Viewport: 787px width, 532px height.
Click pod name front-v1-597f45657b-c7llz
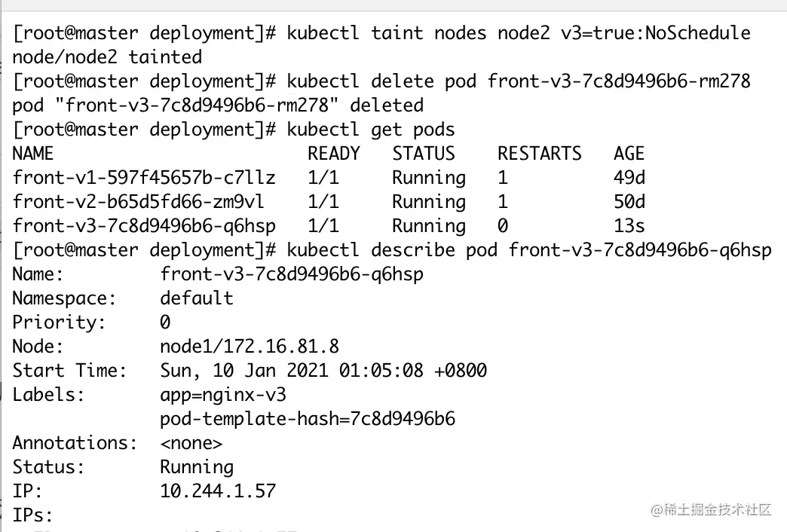click(x=144, y=178)
